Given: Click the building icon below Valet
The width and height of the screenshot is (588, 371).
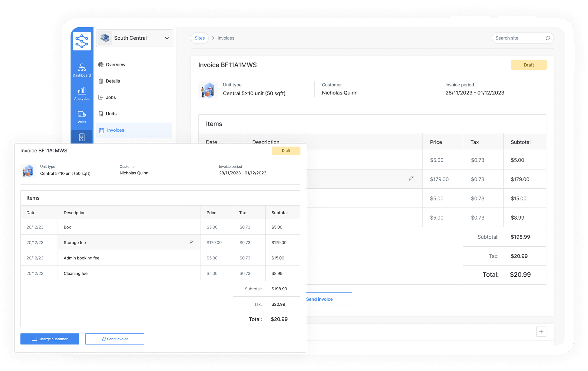Looking at the screenshot, I should point(81,137).
